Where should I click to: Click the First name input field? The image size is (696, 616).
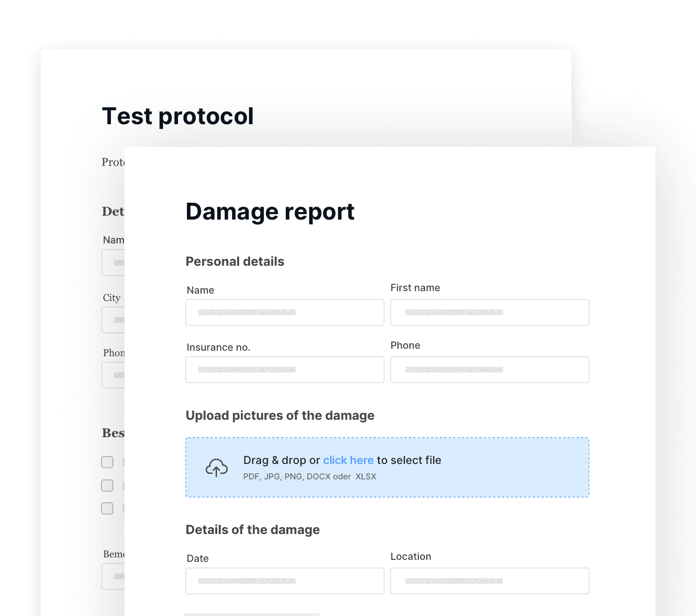click(489, 312)
